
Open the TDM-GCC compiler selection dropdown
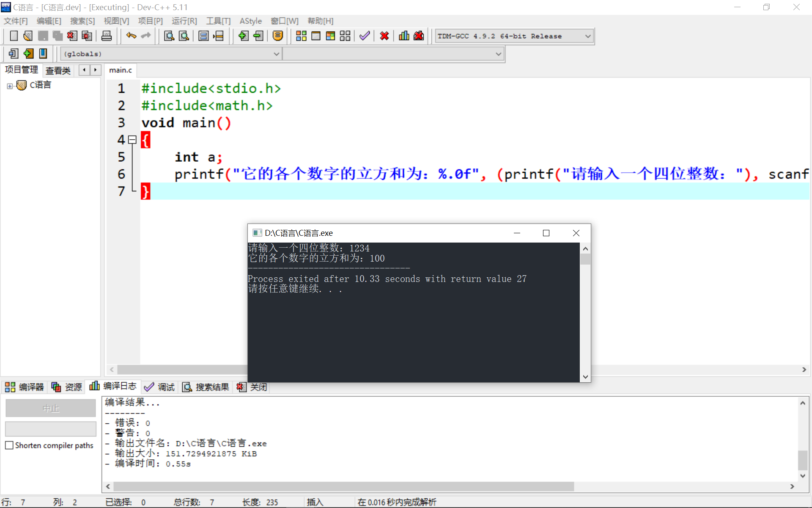point(587,36)
